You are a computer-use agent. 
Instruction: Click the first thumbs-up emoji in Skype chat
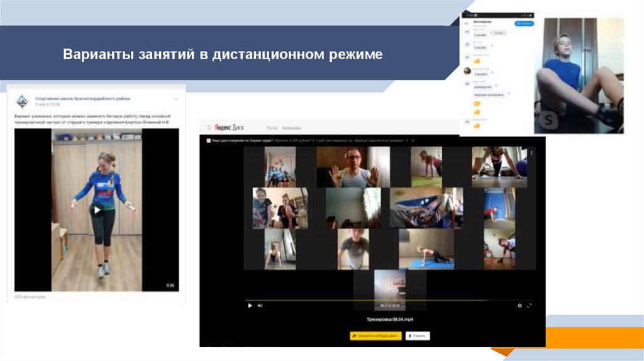pos(477,61)
